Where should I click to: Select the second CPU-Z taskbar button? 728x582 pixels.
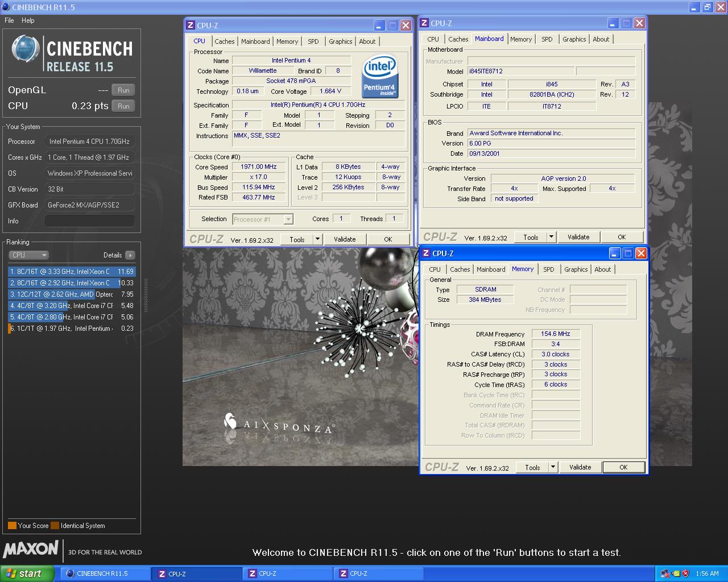(287, 573)
